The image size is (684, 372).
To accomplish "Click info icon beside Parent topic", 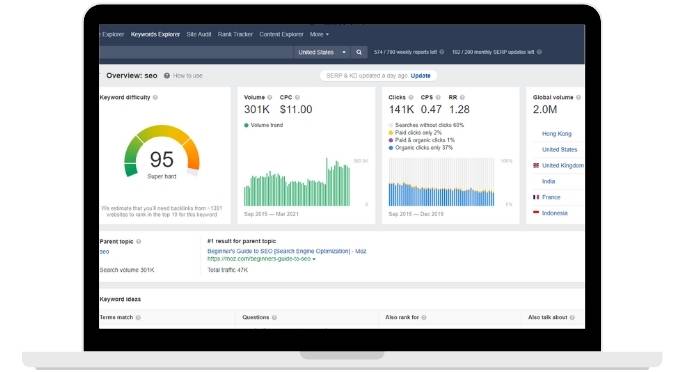I will (x=139, y=242).
